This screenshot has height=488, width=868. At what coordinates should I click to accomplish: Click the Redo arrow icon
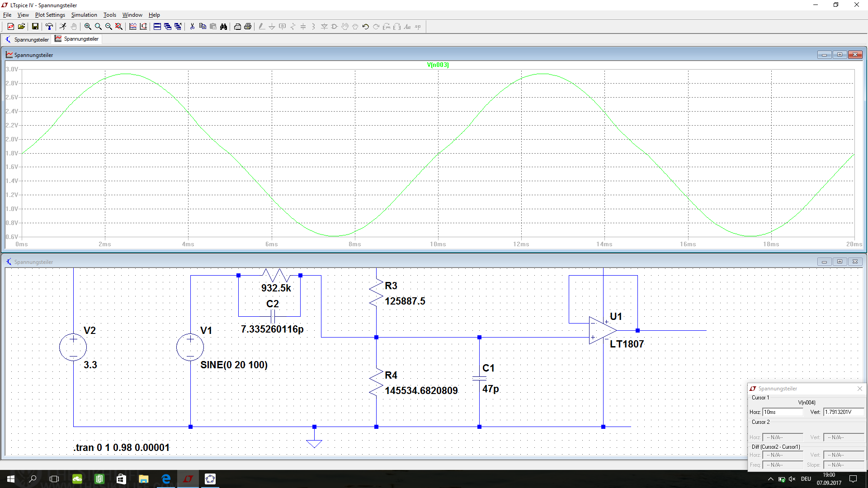[376, 27]
